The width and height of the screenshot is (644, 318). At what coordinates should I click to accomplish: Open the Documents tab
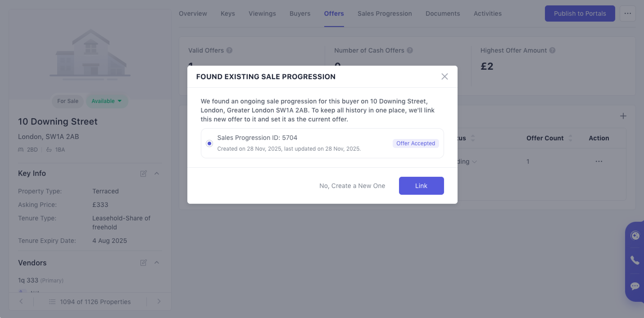[442, 13]
